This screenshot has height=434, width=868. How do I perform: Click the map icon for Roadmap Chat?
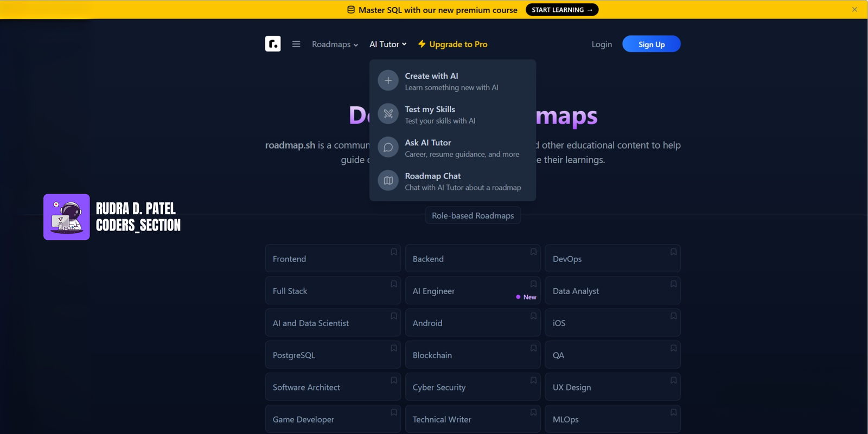388,181
